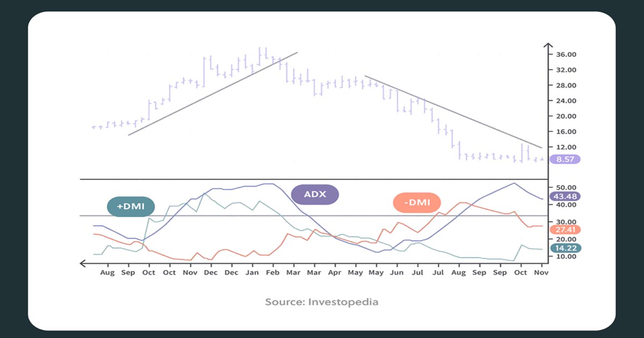Screen dimensions: 644x338
Task: Click the +DMI label badge
Action: (x=130, y=207)
